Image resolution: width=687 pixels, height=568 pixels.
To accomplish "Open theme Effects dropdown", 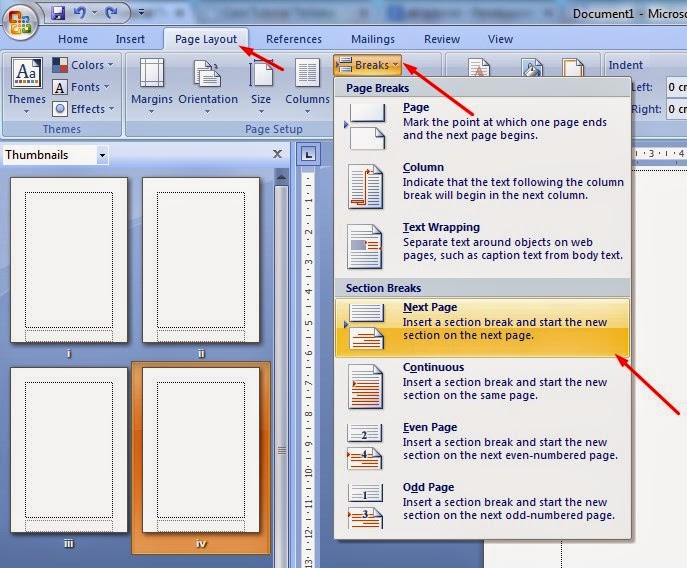I will tap(83, 109).
